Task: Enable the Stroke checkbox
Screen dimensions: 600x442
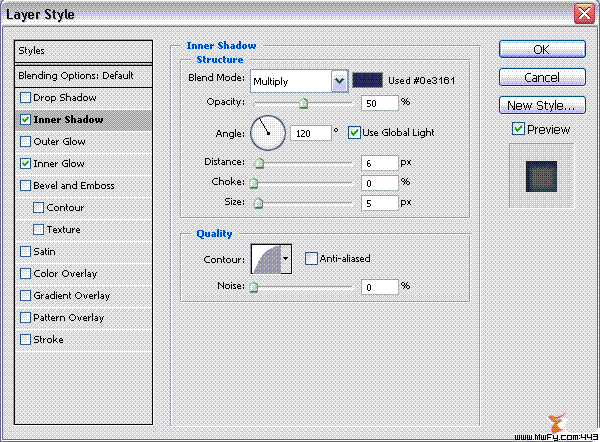Action: coord(25,339)
